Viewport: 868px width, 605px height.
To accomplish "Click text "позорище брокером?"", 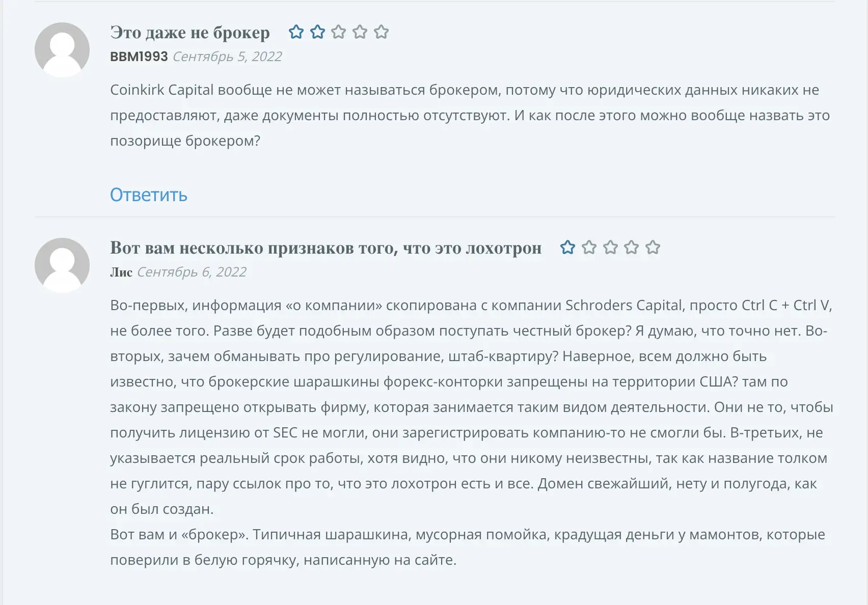I will [185, 141].
